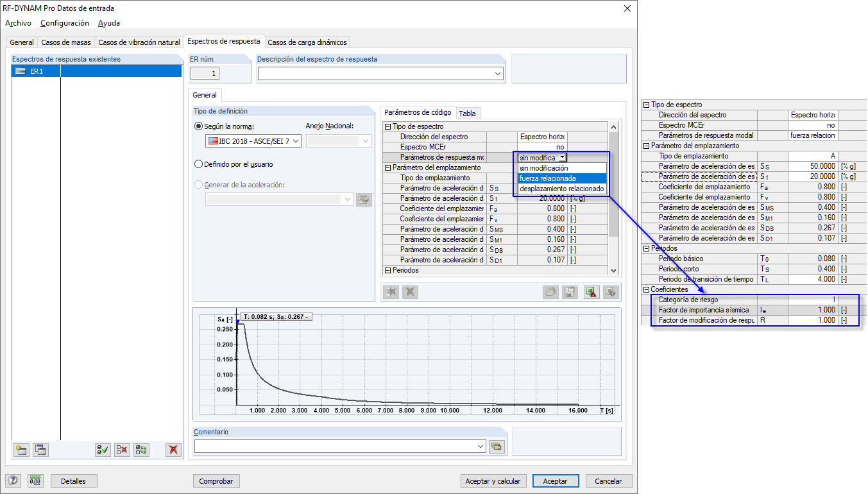Check all response spectra button

coord(103,450)
